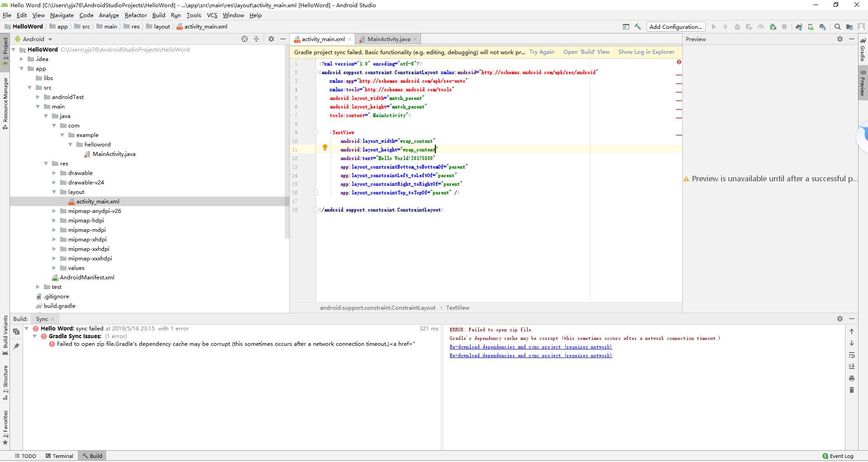Click the Select Run/Debug Configuration icon
This screenshot has height=462, width=868.
(626, 27)
